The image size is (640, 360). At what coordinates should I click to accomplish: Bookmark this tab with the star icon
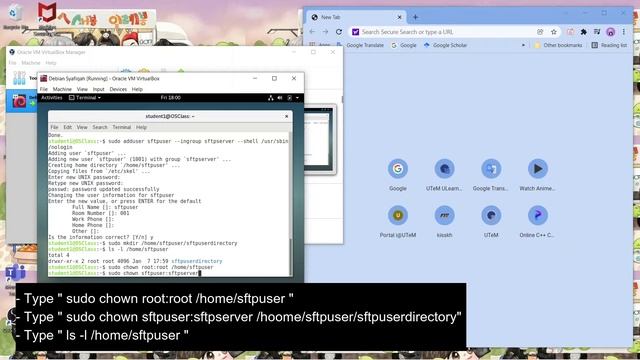point(554,32)
